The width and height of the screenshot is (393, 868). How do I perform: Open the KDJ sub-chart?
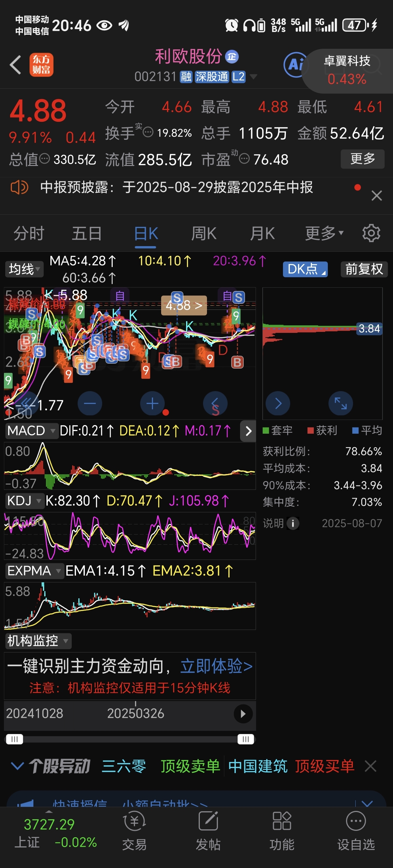point(130,535)
